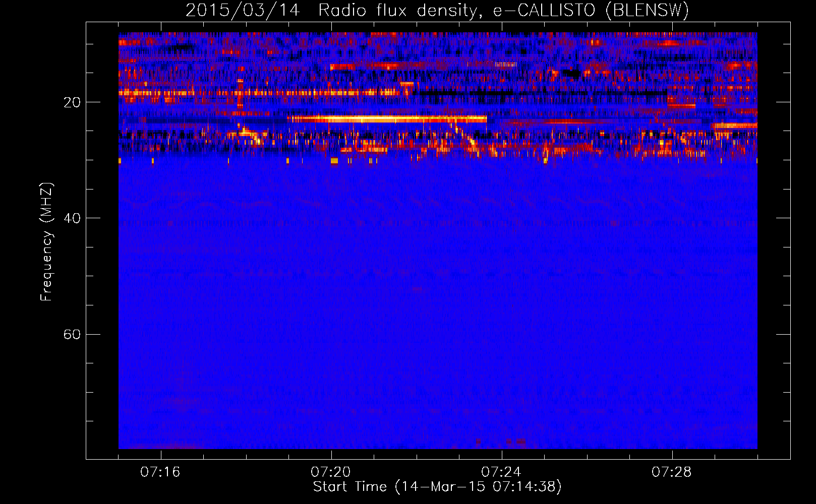Click the '40' frequency tick label
The width and height of the screenshot is (816, 504).
tap(72, 219)
